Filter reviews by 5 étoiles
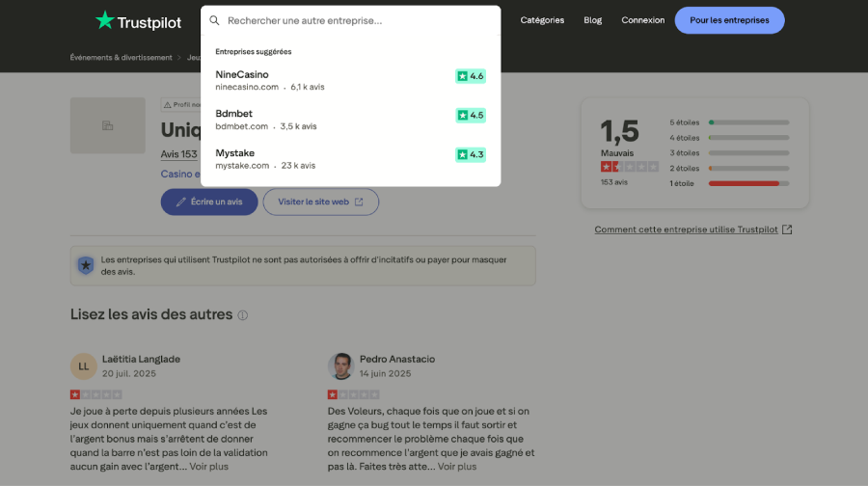This screenshot has width=868, height=486. (x=730, y=122)
